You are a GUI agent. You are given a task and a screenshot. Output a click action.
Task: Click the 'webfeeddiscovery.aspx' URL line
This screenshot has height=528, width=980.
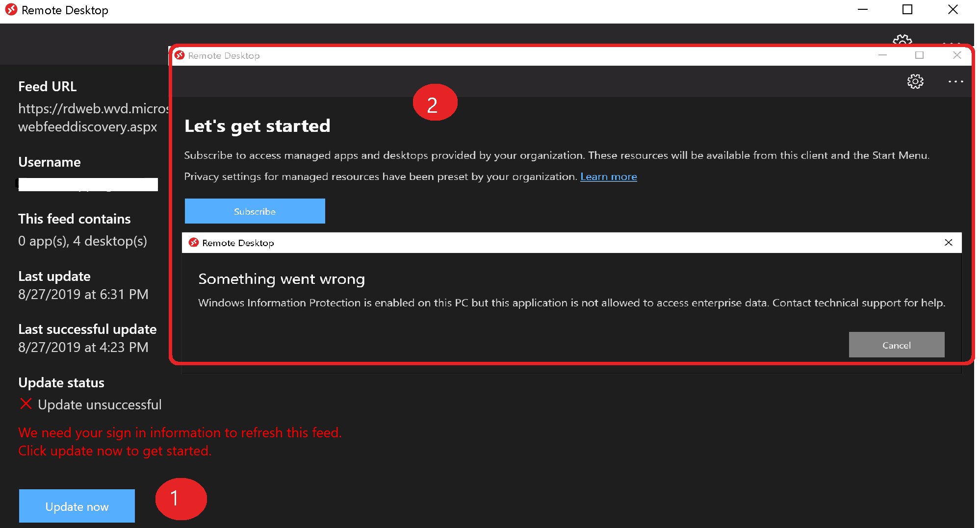[88, 126]
